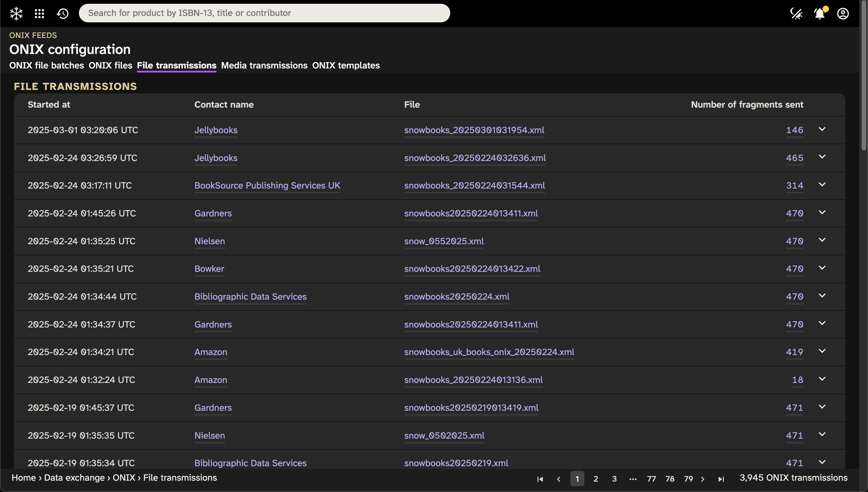Viewport: 868px width, 492px height.
Task: Open the apps grid menu icon
Action: [x=39, y=14]
